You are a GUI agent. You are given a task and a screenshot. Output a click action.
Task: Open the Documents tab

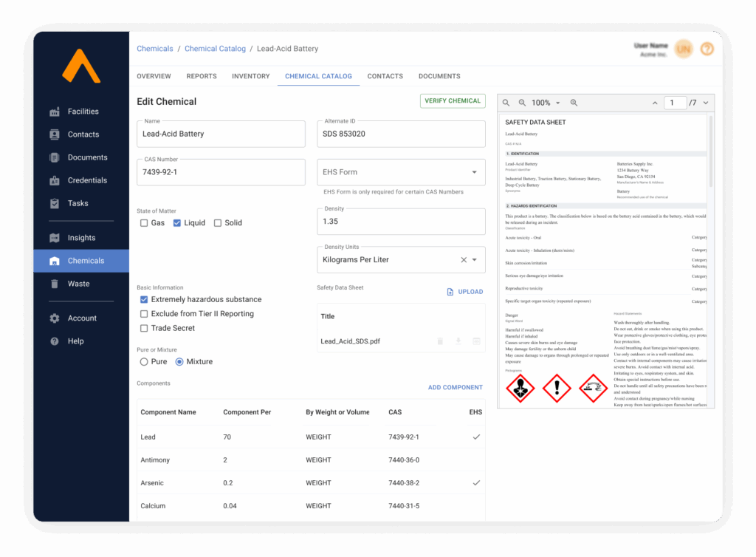(x=439, y=76)
